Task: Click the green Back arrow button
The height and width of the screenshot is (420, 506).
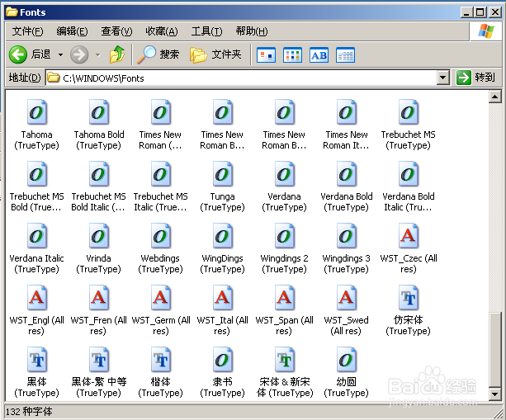Action: coord(18,54)
